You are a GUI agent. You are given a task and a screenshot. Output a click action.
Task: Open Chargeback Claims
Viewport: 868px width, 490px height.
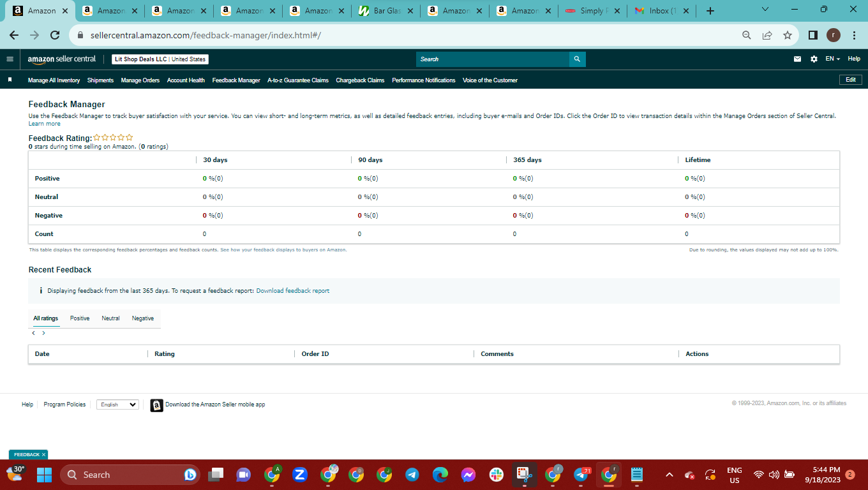tap(360, 80)
